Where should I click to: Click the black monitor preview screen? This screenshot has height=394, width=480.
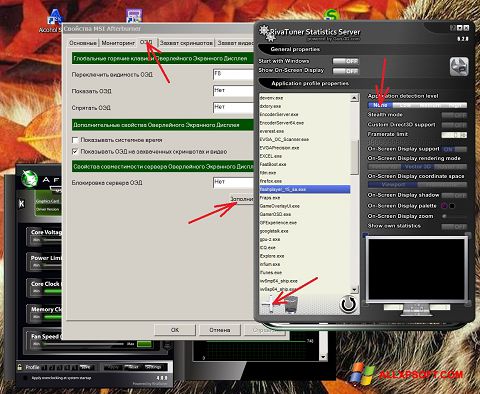pos(416,269)
